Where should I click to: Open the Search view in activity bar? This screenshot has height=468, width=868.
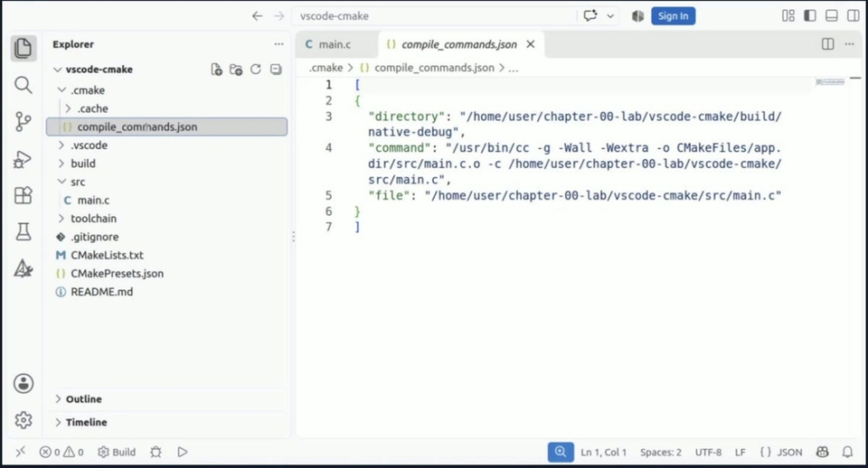(x=24, y=85)
